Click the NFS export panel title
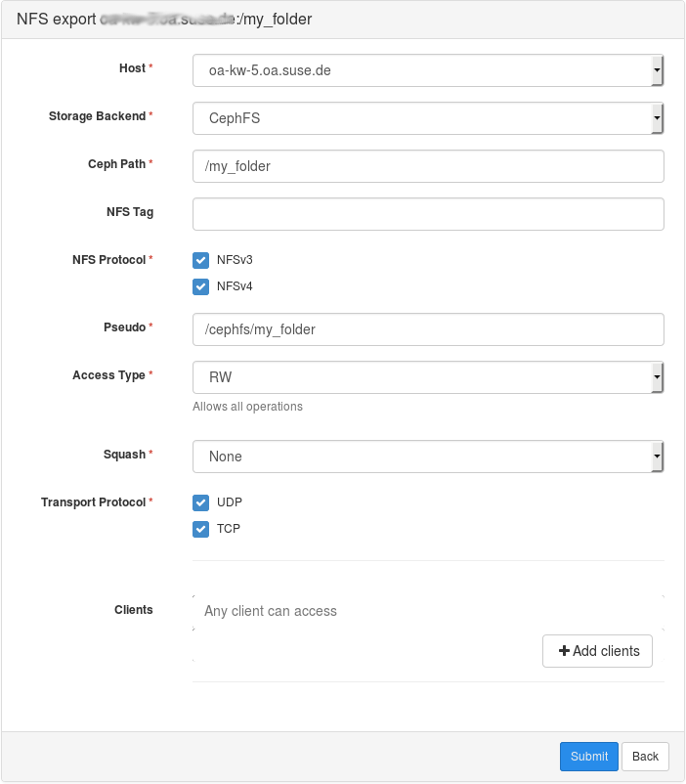 (164, 20)
